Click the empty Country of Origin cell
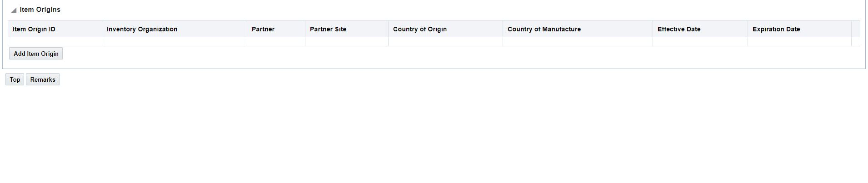The image size is (868, 183). point(445,41)
